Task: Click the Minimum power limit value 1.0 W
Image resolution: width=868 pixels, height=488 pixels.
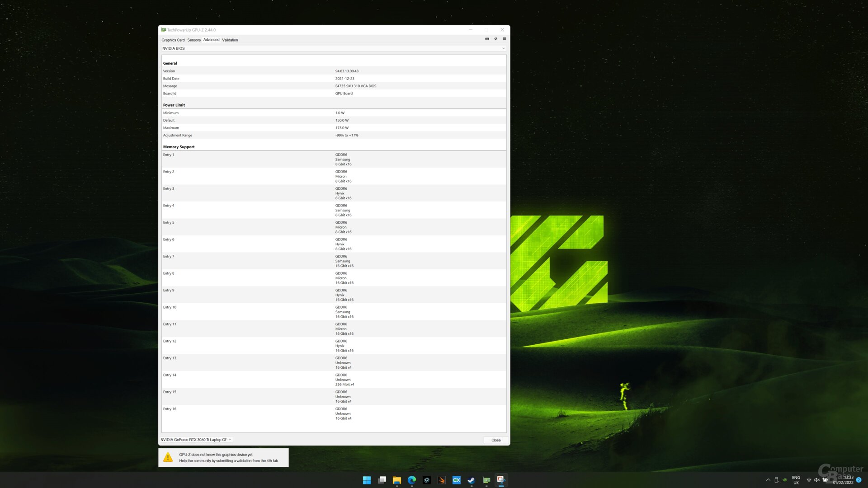Action: pos(340,113)
